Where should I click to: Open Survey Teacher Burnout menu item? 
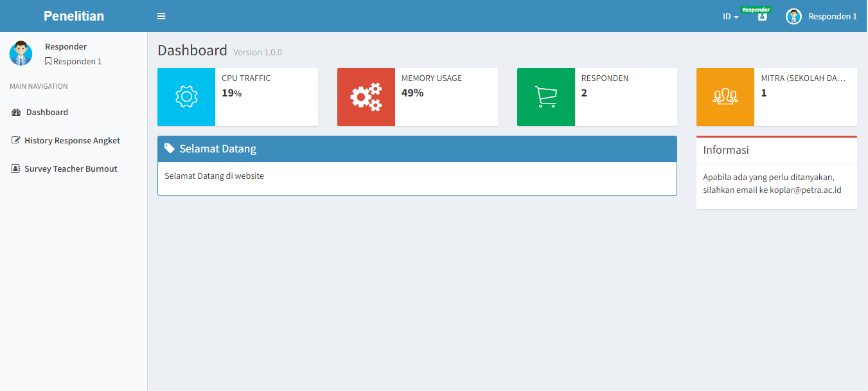[x=71, y=169]
